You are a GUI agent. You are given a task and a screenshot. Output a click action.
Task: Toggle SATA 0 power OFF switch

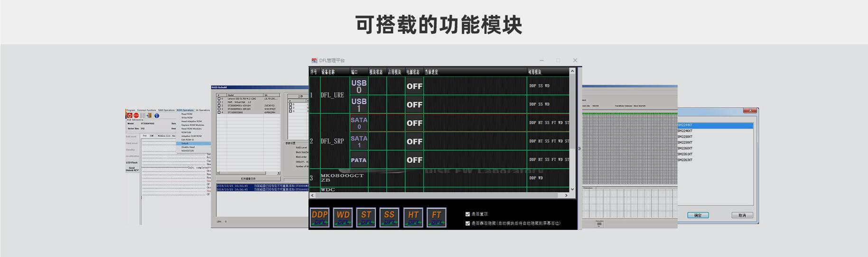[414, 123]
